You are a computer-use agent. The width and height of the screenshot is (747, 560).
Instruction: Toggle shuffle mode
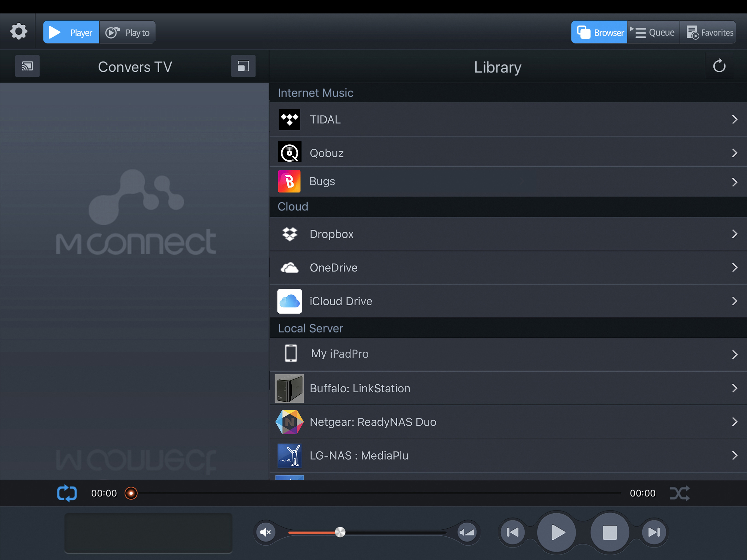[679, 494]
